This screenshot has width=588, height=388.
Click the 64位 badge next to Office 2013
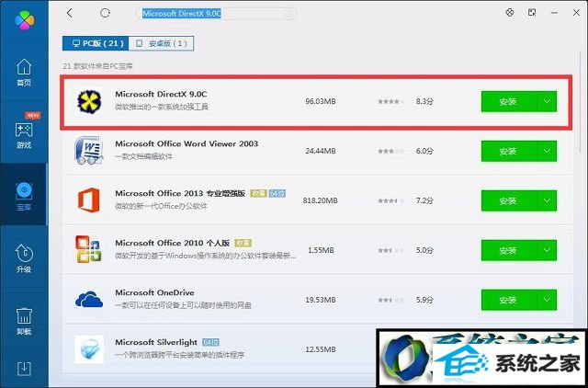pos(277,193)
